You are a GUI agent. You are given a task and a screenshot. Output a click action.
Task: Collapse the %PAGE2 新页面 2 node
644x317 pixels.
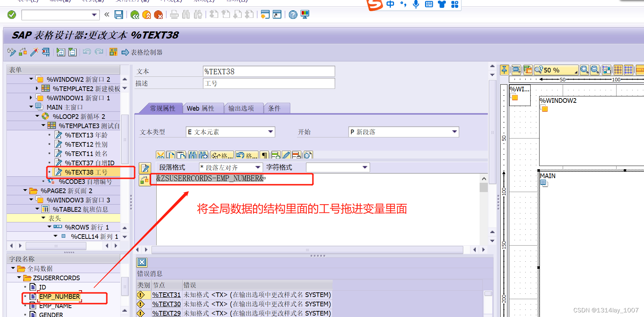(x=25, y=190)
